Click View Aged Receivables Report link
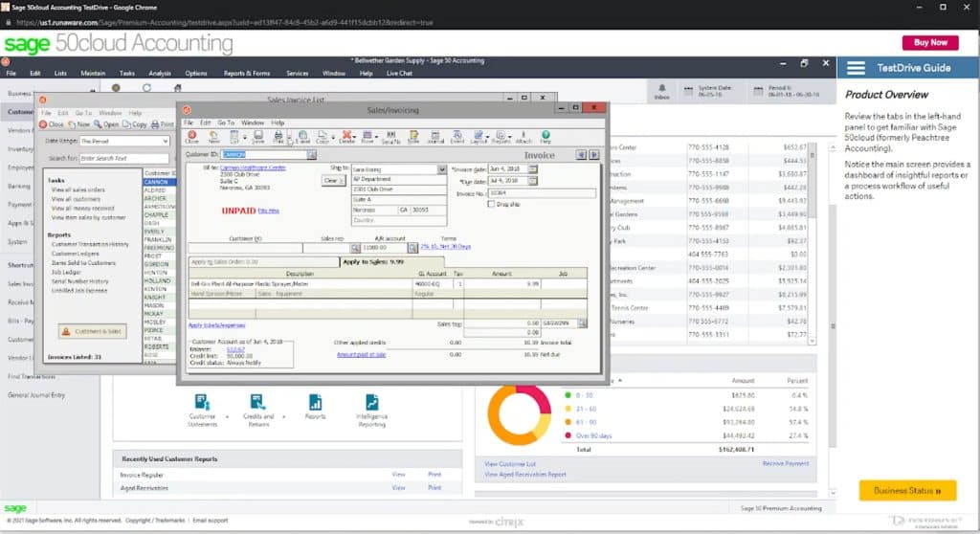 [525, 475]
